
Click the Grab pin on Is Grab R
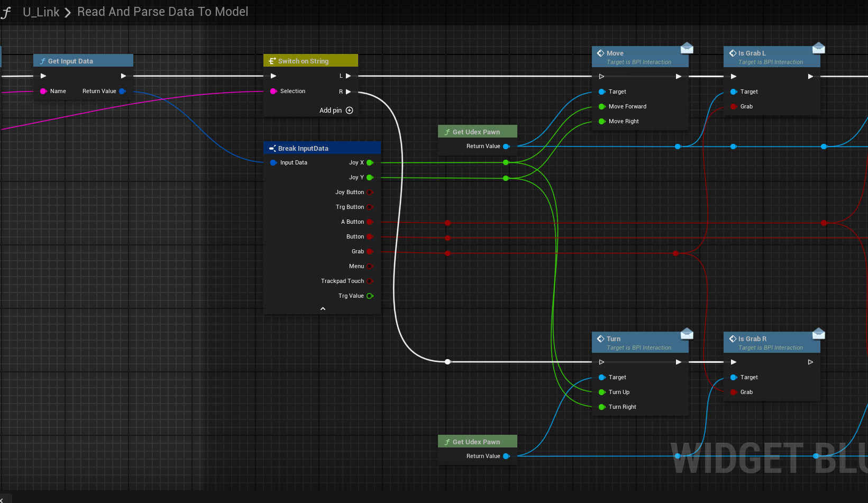point(734,392)
